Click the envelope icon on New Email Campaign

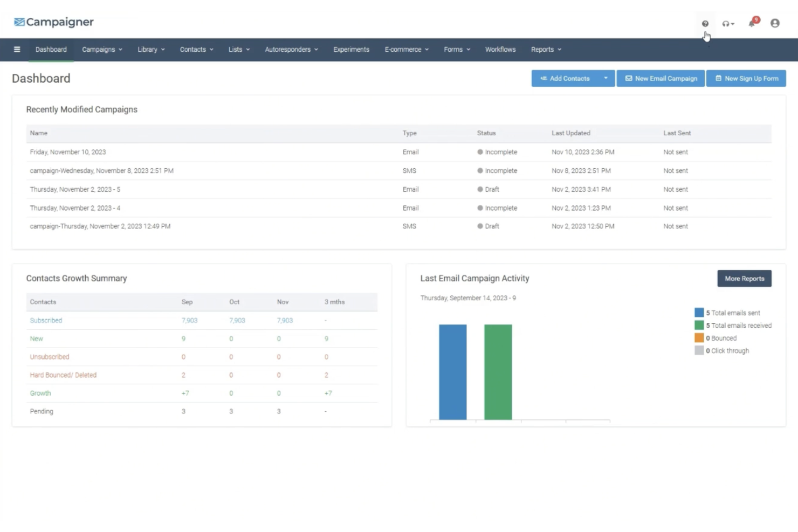pos(629,78)
